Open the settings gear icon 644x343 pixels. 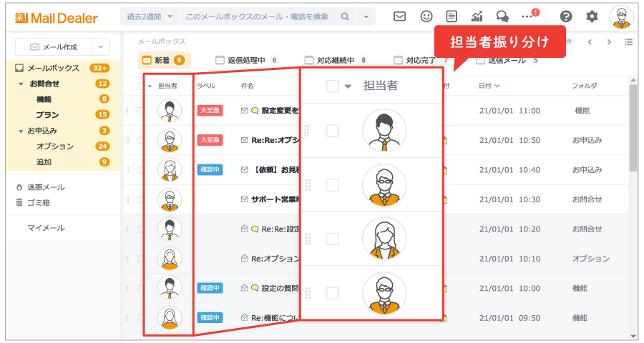[592, 16]
